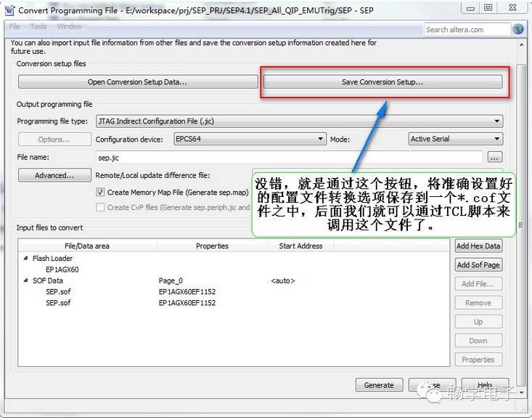The height and width of the screenshot is (420, 532).
Task: Click Add Hex Data button
Action: pos(478,246)
